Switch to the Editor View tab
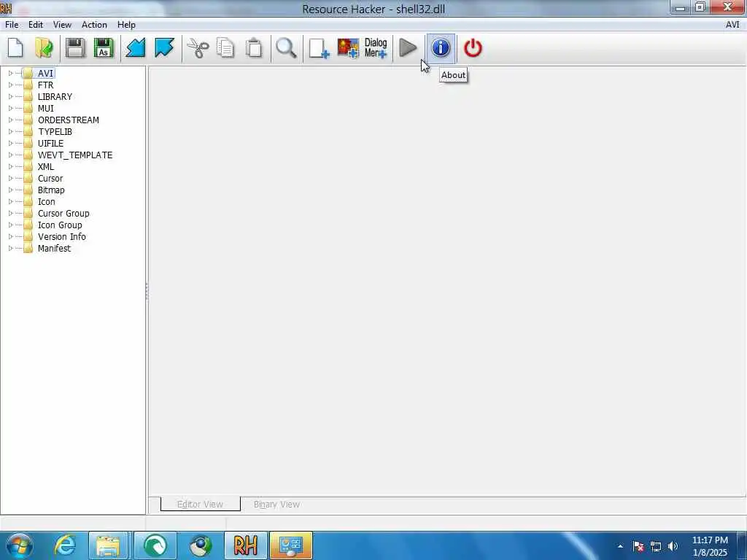The image size is (747, 560). click(x=200, y=505)
